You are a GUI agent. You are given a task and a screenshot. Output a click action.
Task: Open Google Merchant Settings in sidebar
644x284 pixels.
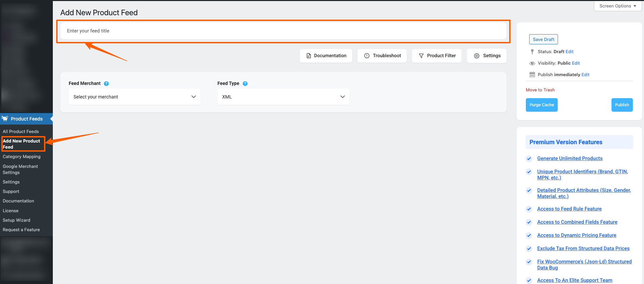tap(20, 169)
